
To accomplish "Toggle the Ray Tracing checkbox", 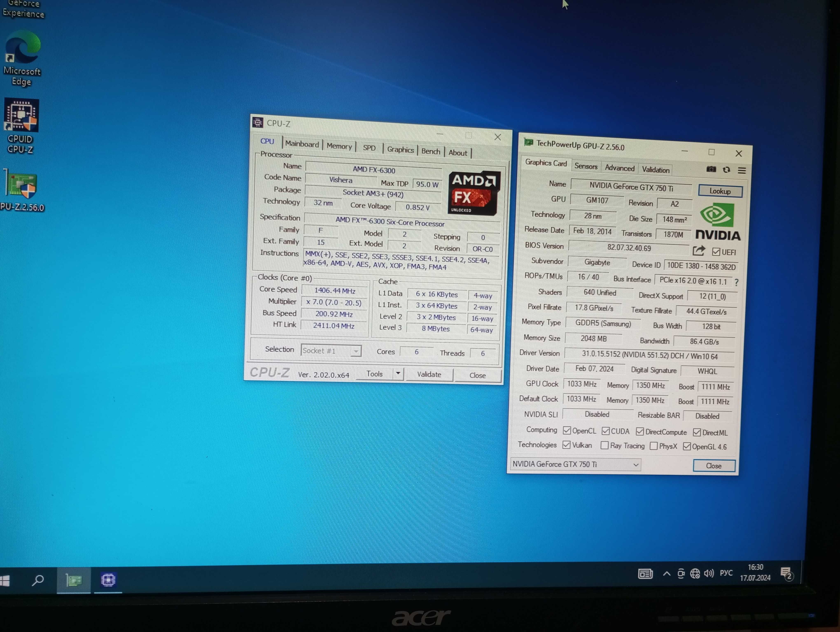I will 604,445.
